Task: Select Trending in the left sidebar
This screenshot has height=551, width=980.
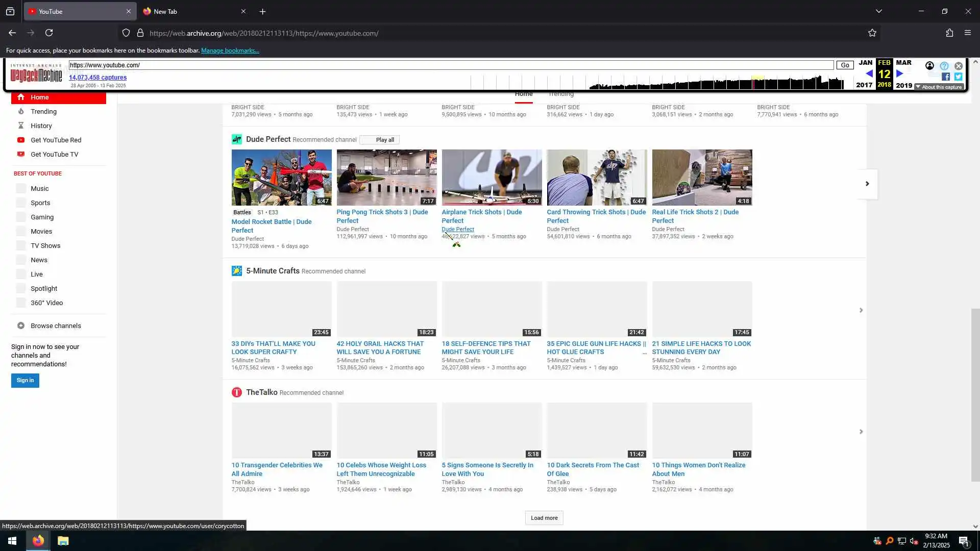Action: (43, 111)
